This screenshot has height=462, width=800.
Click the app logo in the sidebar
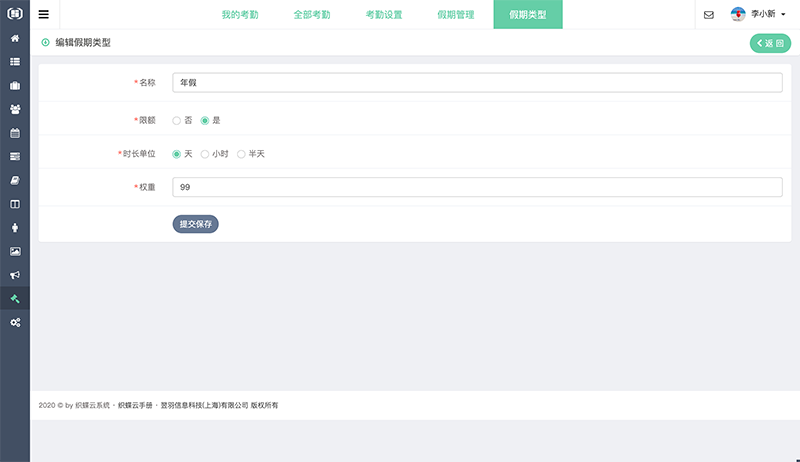click(x=15, y=13)
